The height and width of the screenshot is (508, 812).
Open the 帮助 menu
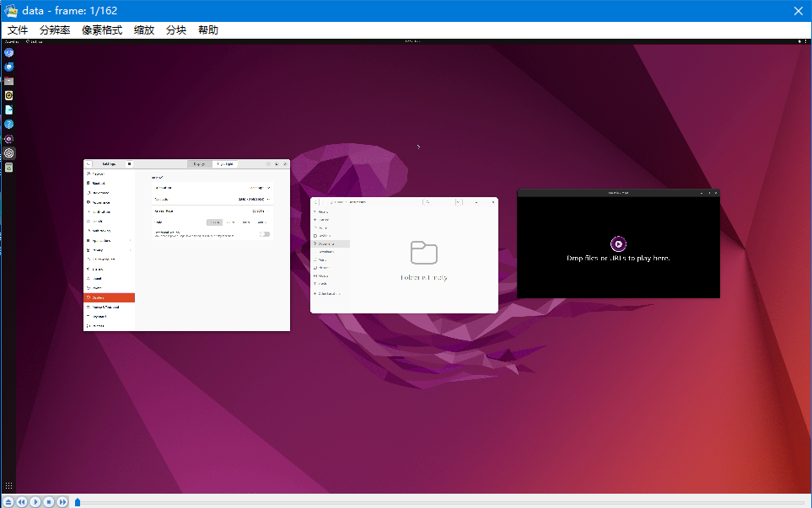208,30
